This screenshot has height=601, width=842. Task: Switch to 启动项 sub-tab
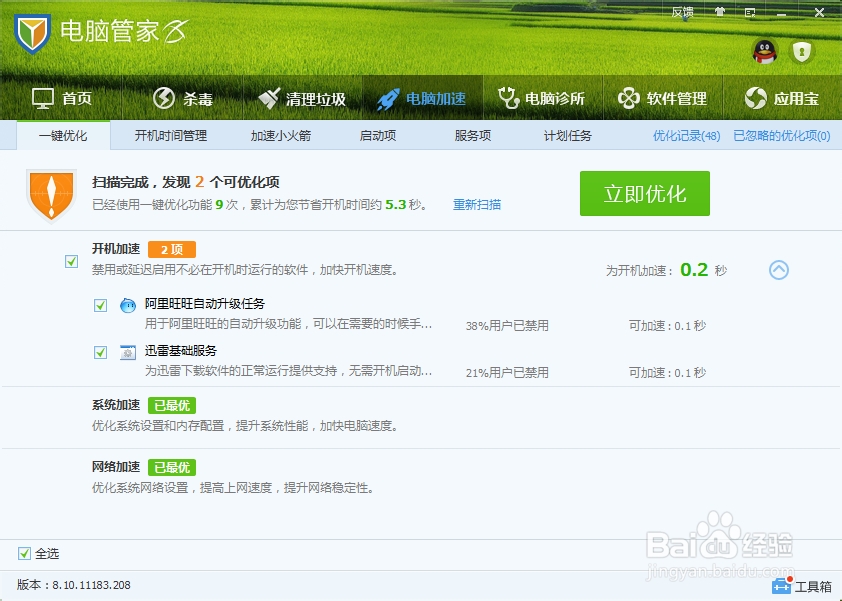tap(378, 136)
